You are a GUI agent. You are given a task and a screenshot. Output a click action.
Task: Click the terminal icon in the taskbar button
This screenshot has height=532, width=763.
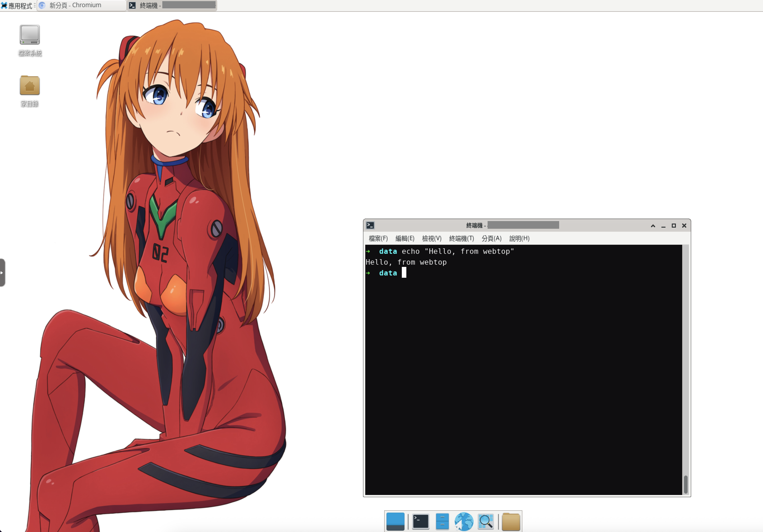tap(132, 5)
